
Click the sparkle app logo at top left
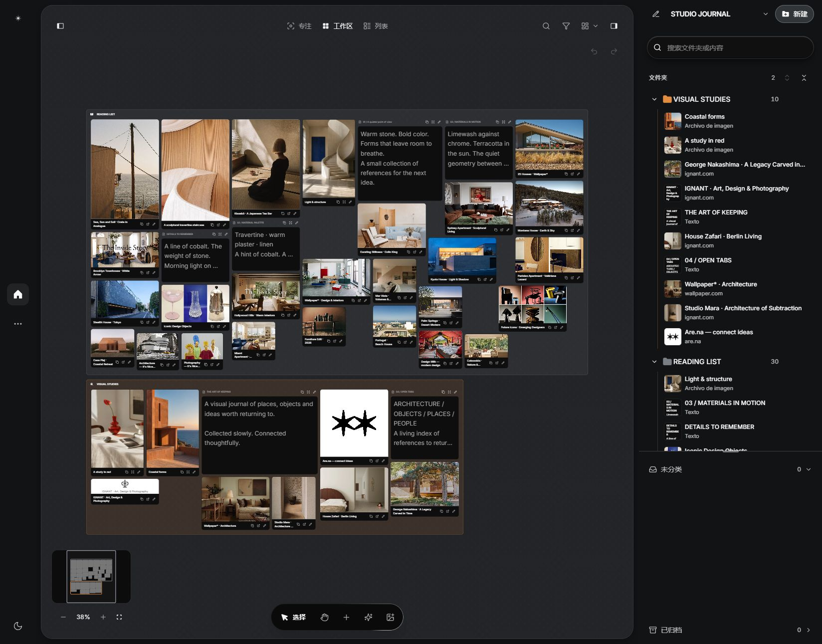click(18, 18)
